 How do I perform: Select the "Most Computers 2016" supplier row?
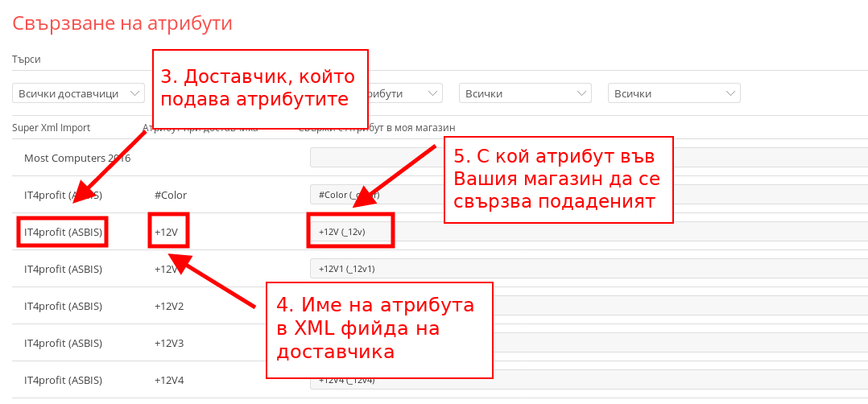tap(77, 158)
